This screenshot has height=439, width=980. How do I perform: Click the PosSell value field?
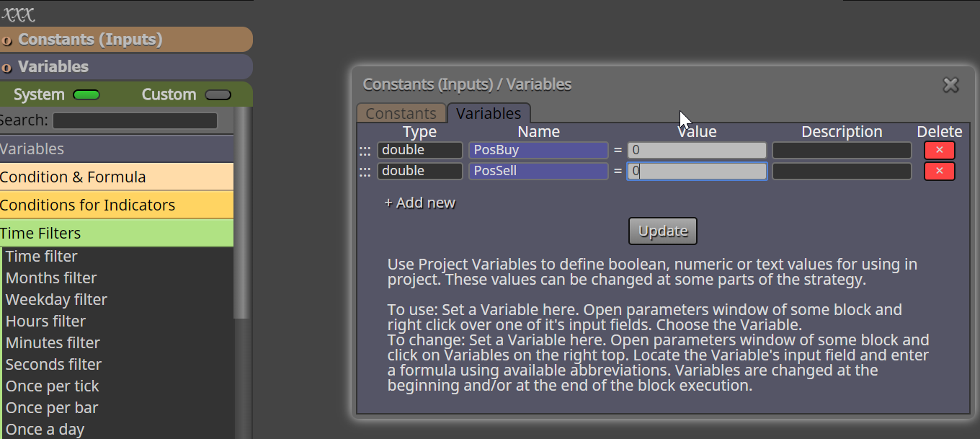click(697, 172)
